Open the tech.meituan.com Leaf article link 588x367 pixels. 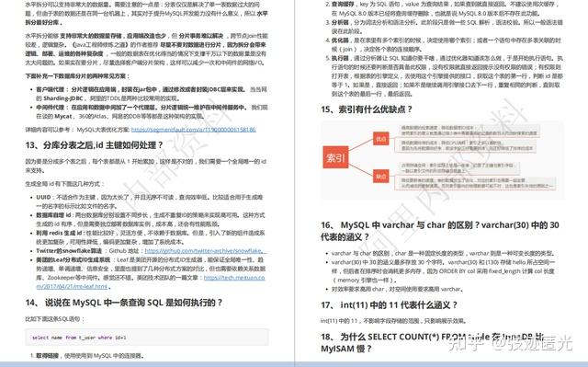(151, 281)
